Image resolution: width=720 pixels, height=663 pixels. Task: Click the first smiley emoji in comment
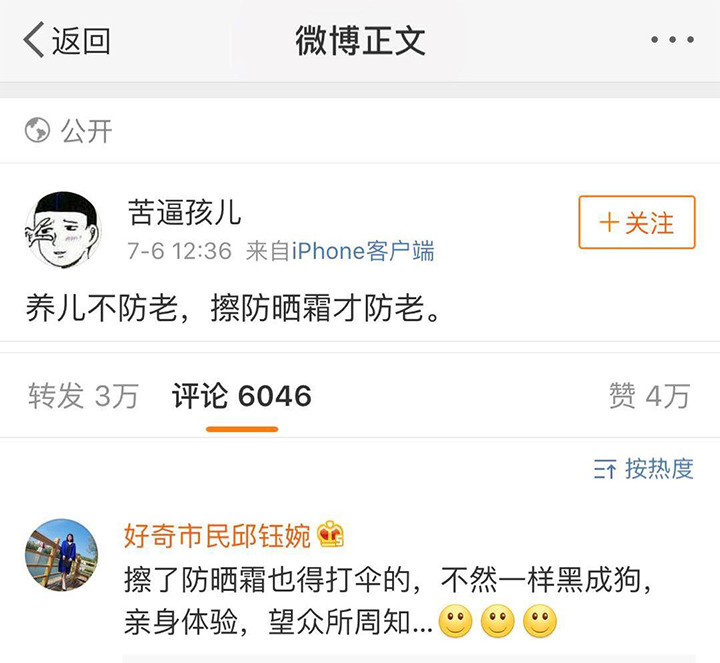pos(456,621)
